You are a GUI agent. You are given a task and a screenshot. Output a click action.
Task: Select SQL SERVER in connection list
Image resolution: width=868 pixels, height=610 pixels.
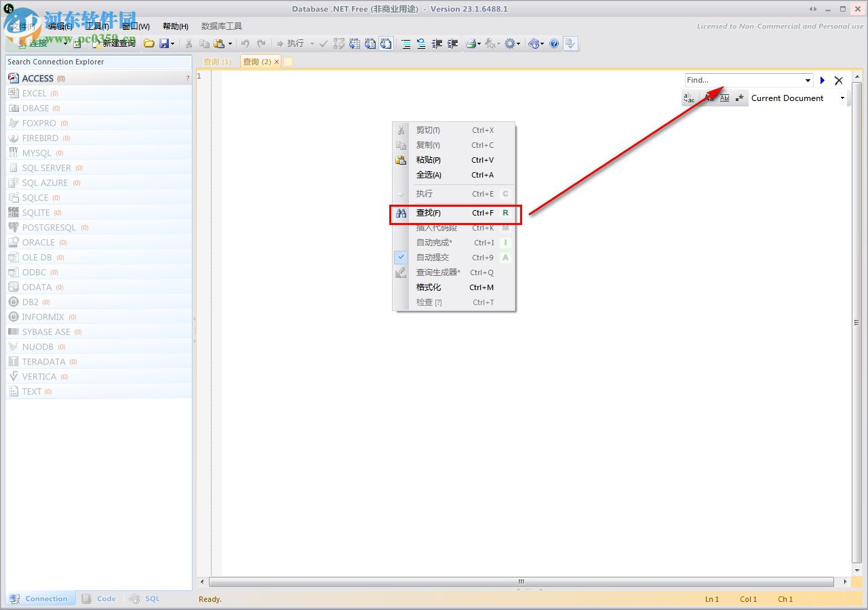pos(99,168)
